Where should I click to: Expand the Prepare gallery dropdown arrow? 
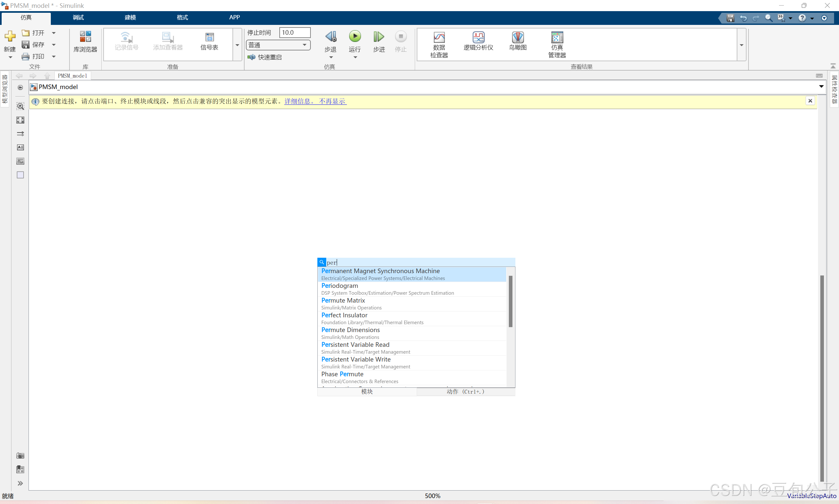[237, 45]
